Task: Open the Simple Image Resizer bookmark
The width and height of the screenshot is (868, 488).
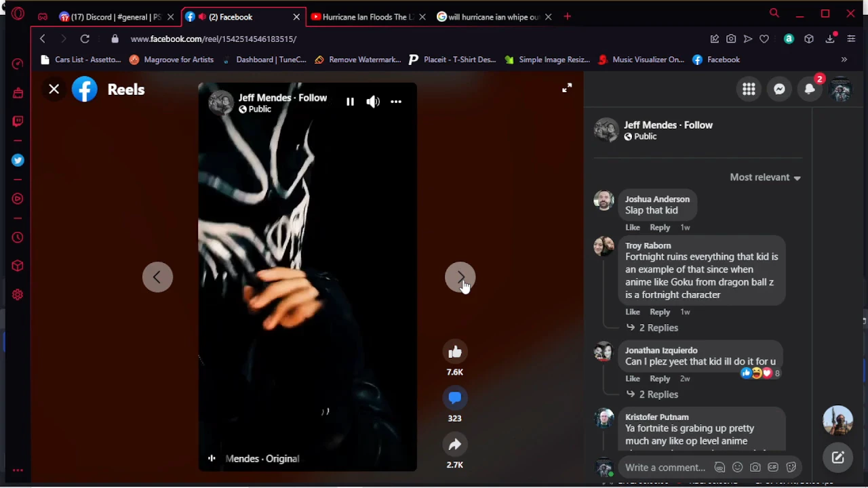Action: coord(547,60)
